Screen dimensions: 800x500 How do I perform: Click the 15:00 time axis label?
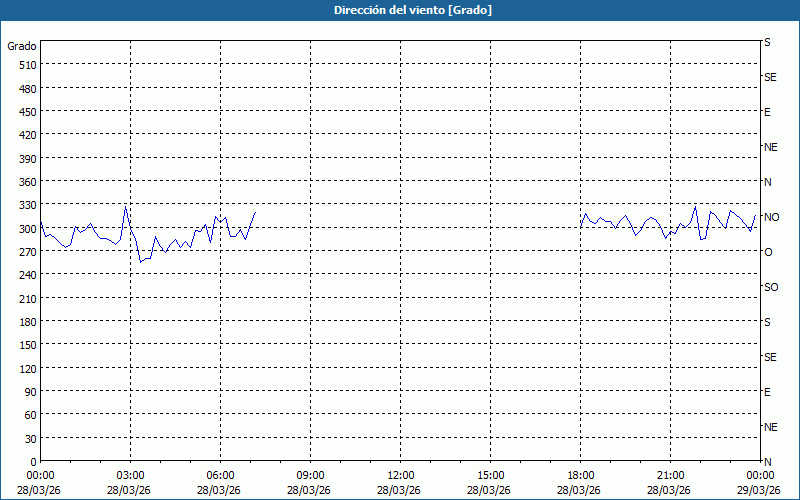490,476
